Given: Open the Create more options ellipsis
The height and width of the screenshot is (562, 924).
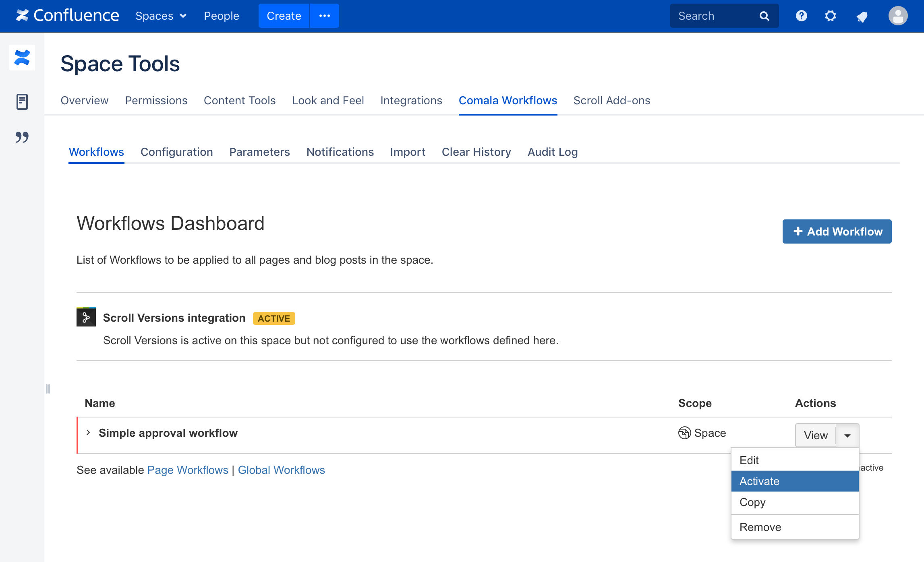Looking at the screenshot, I should pos(324,16).
